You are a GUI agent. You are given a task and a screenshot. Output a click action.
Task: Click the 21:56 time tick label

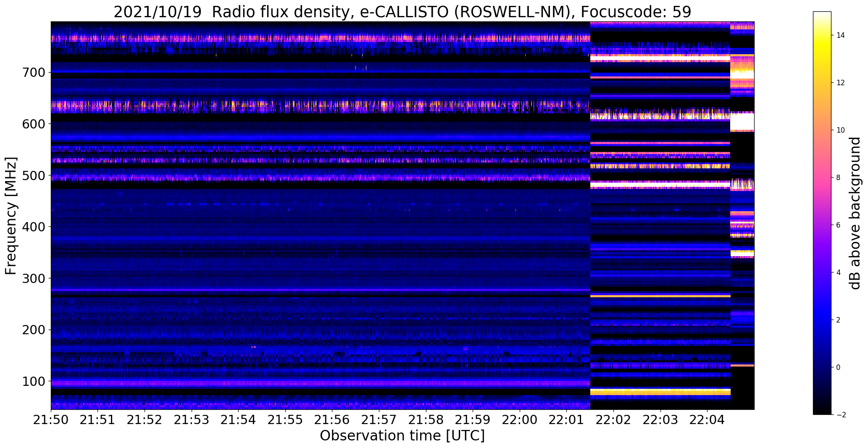[x=332, y=419]
